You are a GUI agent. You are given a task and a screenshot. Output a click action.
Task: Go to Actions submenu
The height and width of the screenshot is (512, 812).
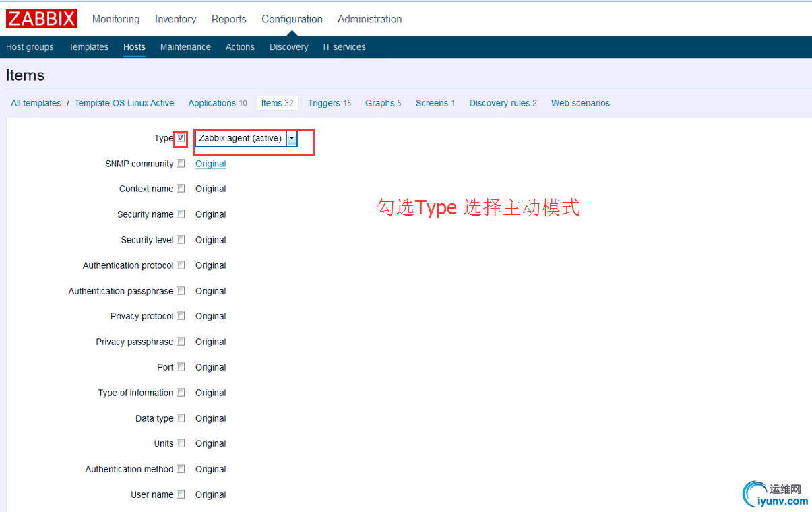240,47
